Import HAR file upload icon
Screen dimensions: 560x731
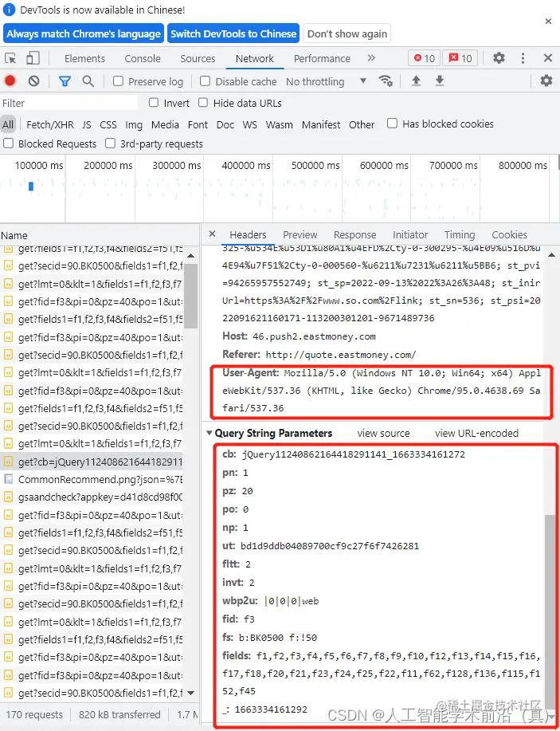tap(416, 81)
